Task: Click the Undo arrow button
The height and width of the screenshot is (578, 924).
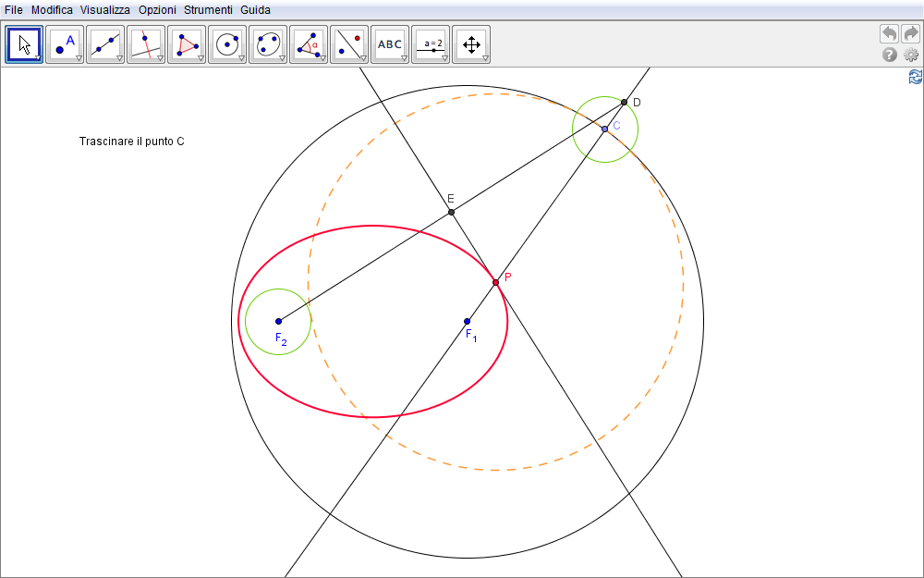Action: [x=889, y=33]
